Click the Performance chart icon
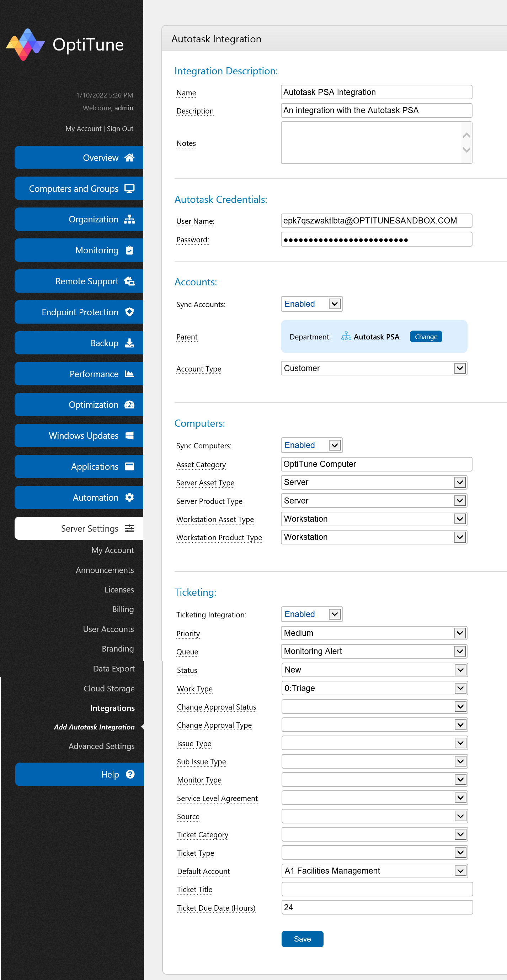Image resolution: width=507 pixels, height=980 pixels. click(x=129, y=374)
